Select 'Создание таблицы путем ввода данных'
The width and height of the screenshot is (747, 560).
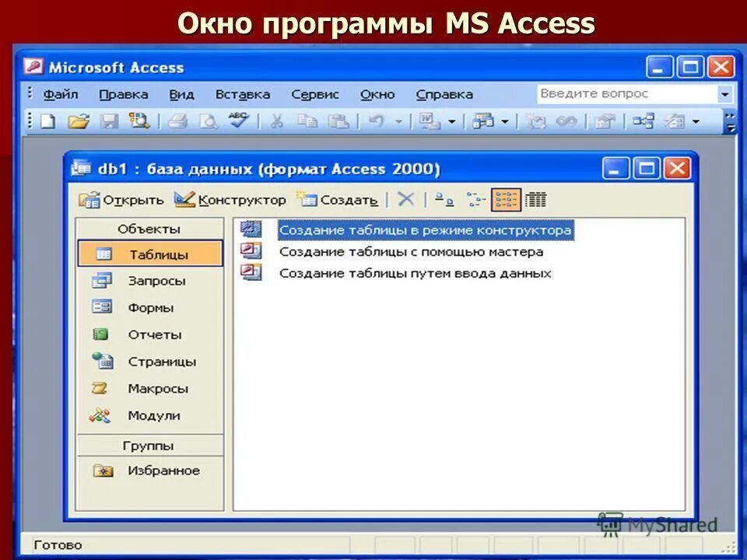coord(415,273)
